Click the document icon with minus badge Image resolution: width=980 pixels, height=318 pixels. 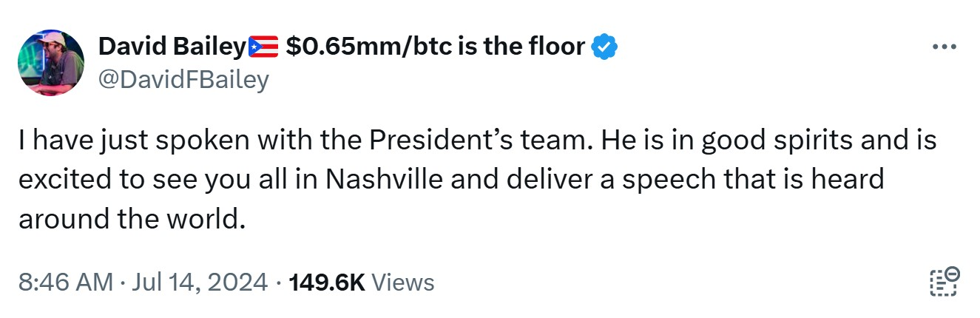[x=944, y=282]
